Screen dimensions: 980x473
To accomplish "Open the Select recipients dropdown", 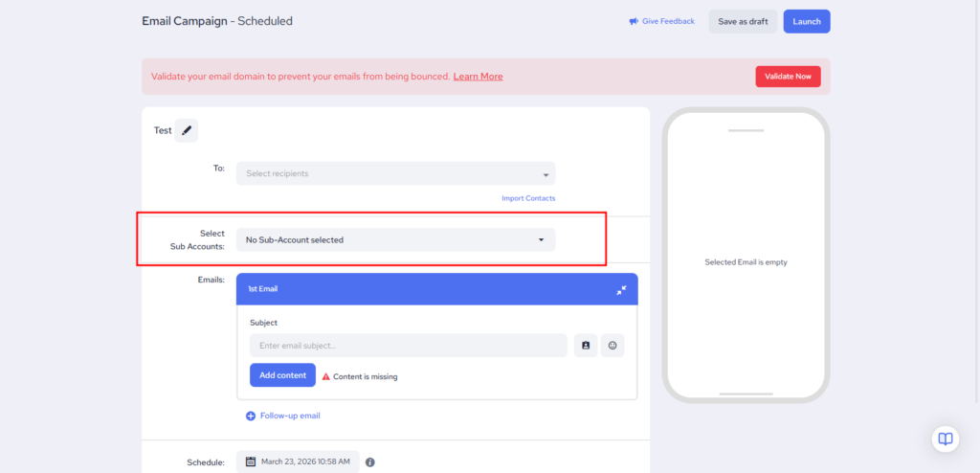I will [395, 174].
